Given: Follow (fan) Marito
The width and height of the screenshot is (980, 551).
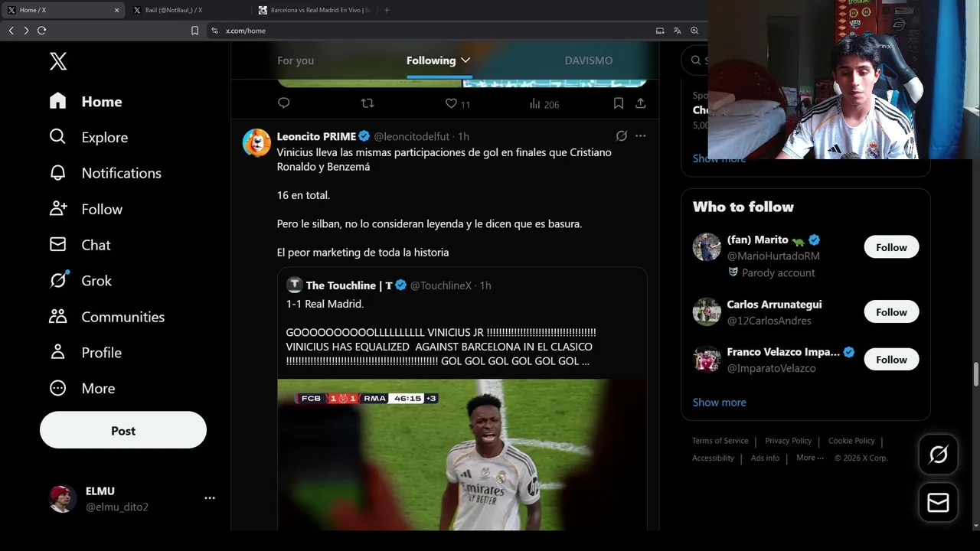Looking at the screenshot, I should point(891,247).
